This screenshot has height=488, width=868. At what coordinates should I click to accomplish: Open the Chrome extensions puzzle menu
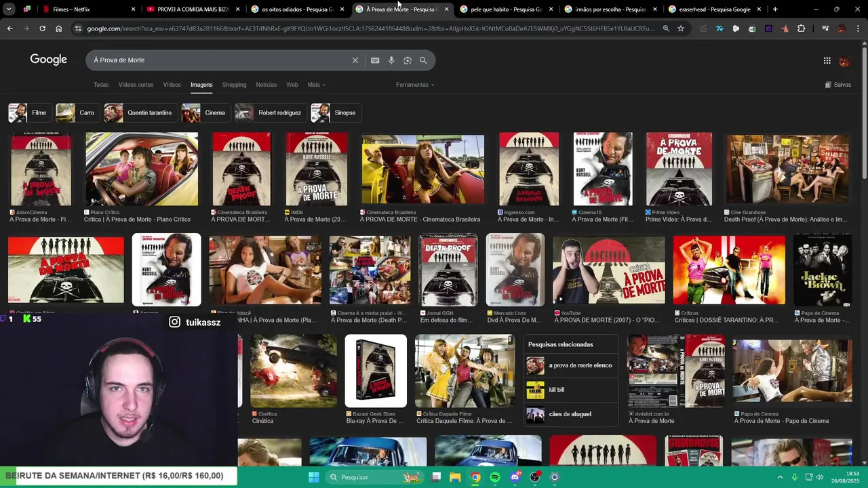[801, 28]
